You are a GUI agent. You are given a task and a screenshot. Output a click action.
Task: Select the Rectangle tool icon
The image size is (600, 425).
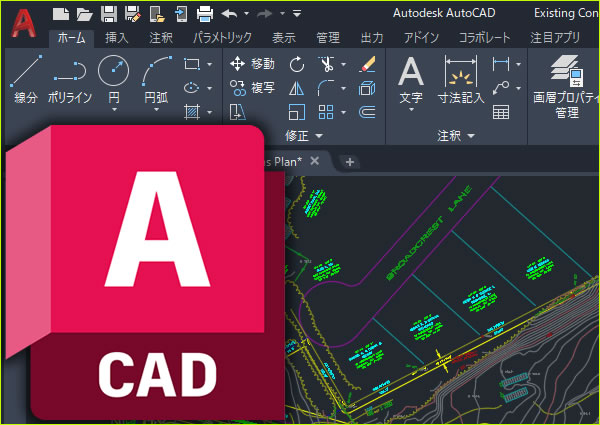pos(192,64)
